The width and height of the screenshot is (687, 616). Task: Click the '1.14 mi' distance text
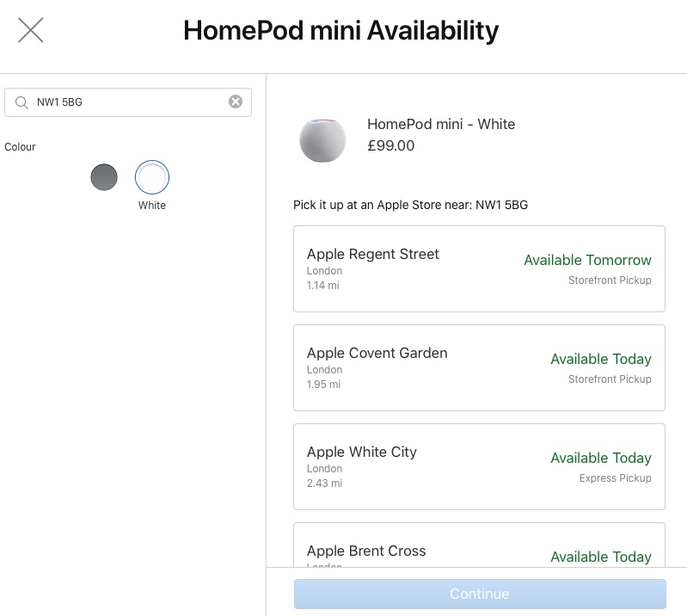[323, 286]
